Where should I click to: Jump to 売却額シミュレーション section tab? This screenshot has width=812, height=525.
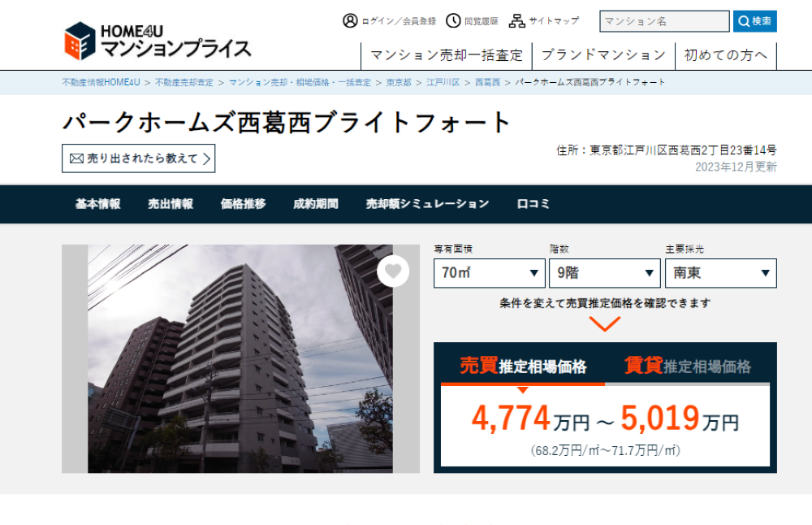click(427, 204)
